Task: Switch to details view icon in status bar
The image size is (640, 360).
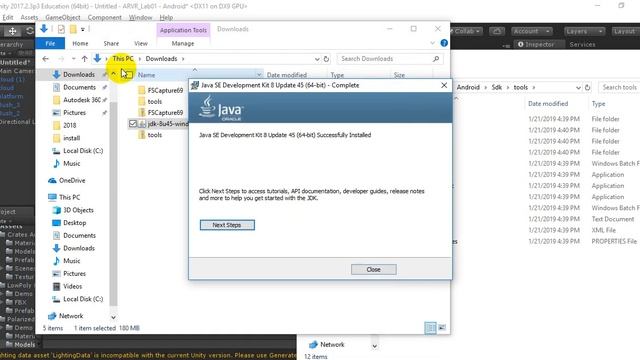Action: [430, 328]
